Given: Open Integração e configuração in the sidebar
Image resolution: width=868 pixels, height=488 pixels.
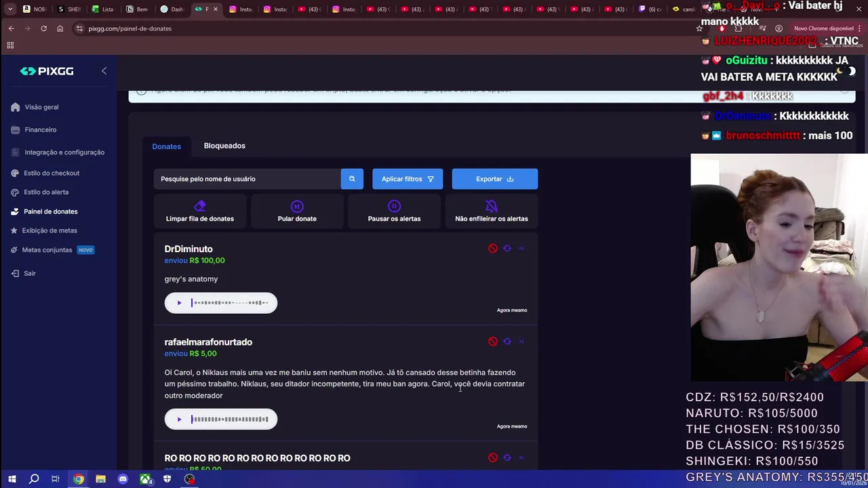Looking at the screenshot, I should point(58,152).
